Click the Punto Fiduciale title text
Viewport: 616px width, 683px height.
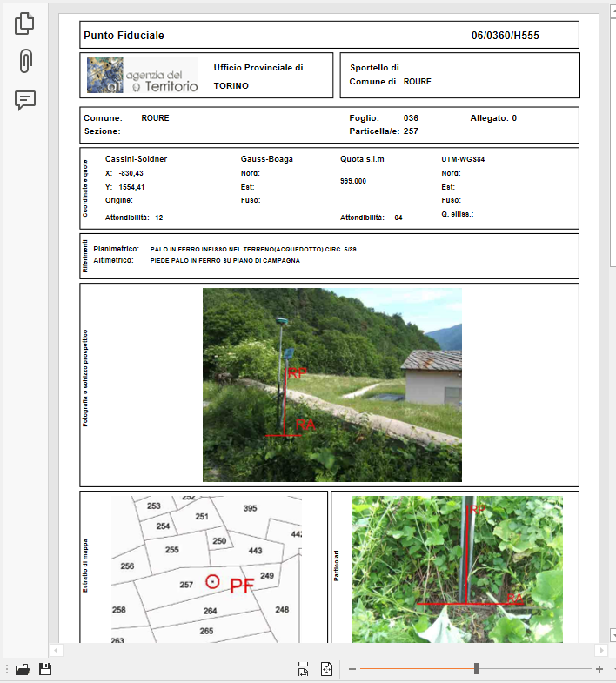124,36
